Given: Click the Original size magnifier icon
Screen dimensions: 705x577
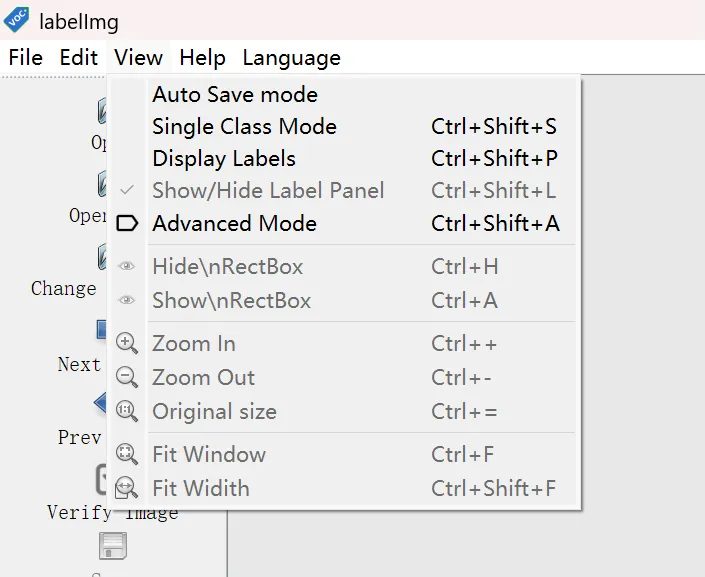Looking at the screenshot, I should (127, 412).
